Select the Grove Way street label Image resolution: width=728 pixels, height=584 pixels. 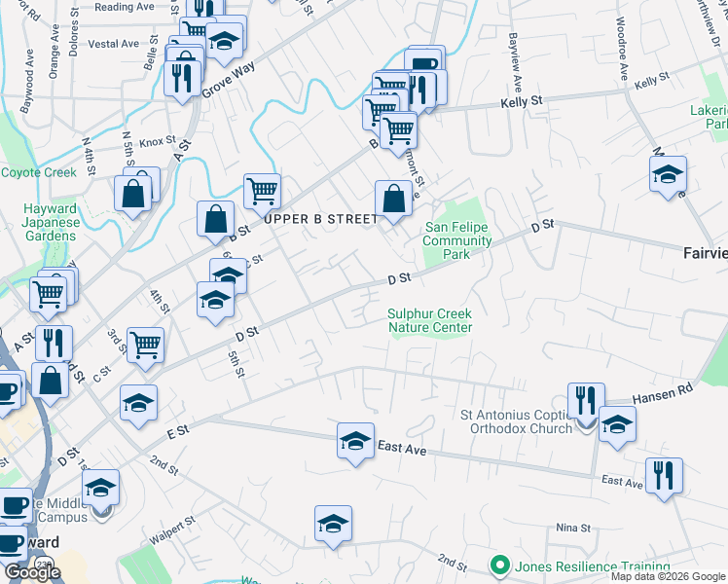(228, 80)
